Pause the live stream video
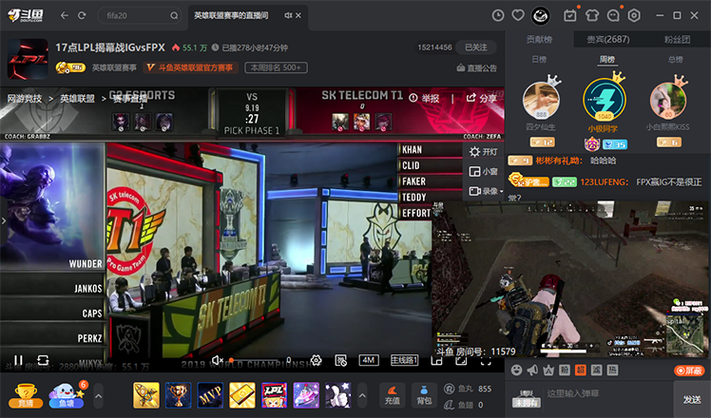Image resolution: width=711 pixels, height=418 pixels. pyautogui.click(x=18, y=360)
